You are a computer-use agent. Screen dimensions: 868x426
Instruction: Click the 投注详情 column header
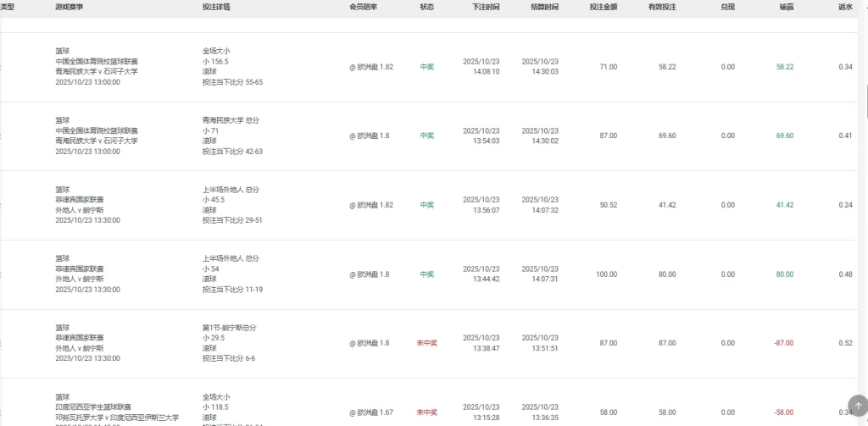click(x=216, y=7)
